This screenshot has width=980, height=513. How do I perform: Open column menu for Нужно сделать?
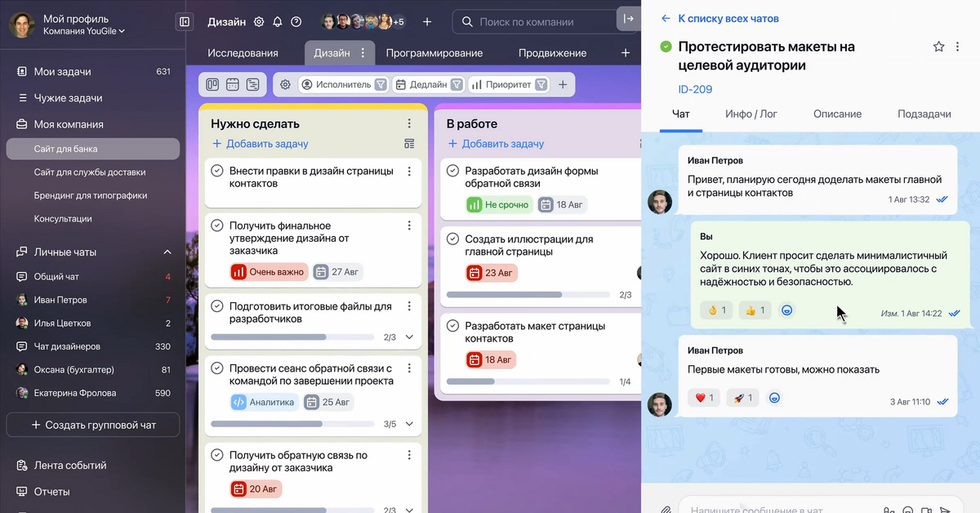click(x=409, y=124)
